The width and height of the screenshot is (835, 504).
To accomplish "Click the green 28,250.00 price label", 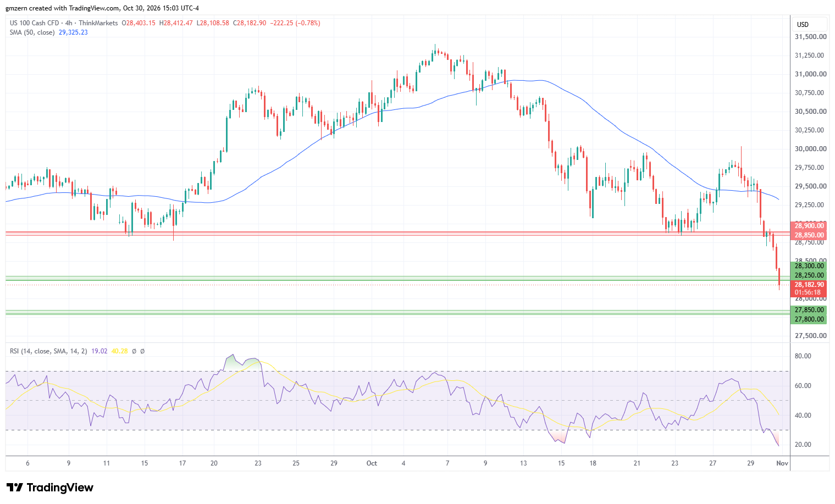I will pyautogui.click(x=809, y=275).
